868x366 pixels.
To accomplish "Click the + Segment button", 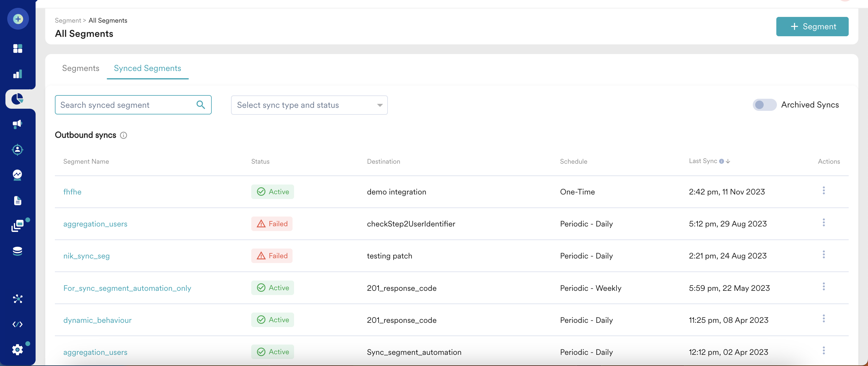I will click(812, 27).
